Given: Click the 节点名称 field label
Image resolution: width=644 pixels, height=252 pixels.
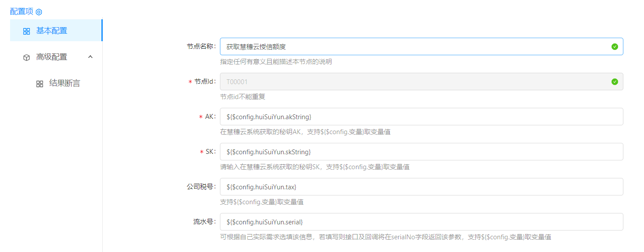Looking at the screenshot, I should tap(201, 46).
